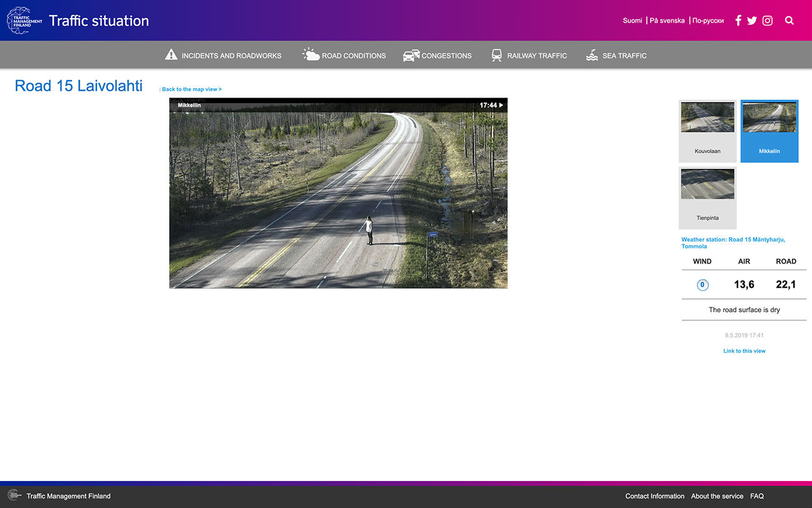Click the search magnifier icon
This screenshot has height=508, width=812.
(x=789, y=21)
